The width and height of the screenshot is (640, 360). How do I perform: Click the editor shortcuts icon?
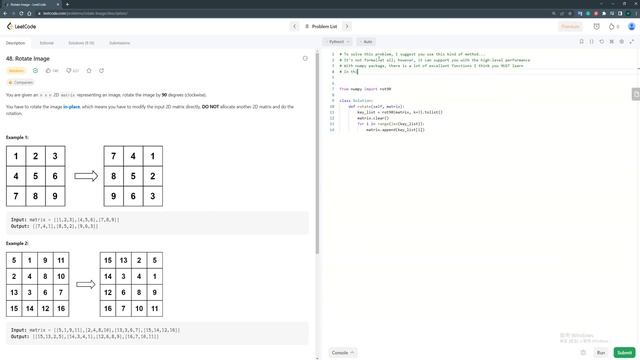pyautogui.click(x=611, y=42)
